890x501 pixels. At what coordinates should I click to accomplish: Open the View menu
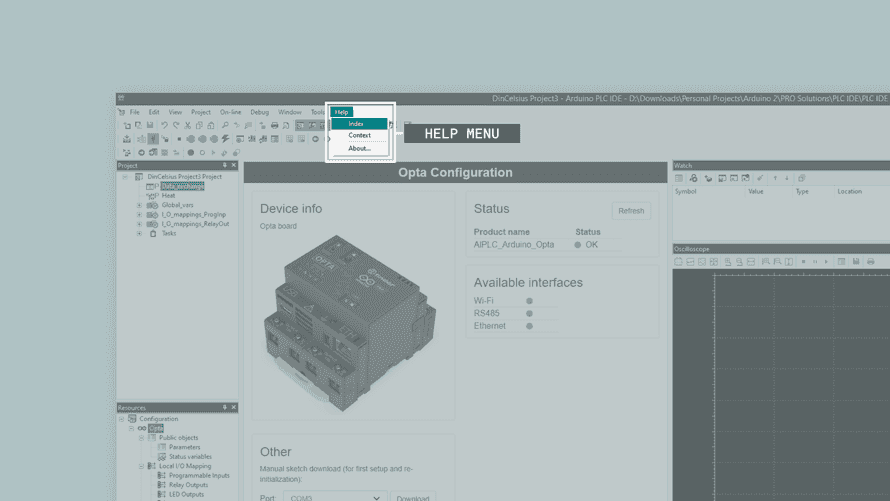[175, 112]
